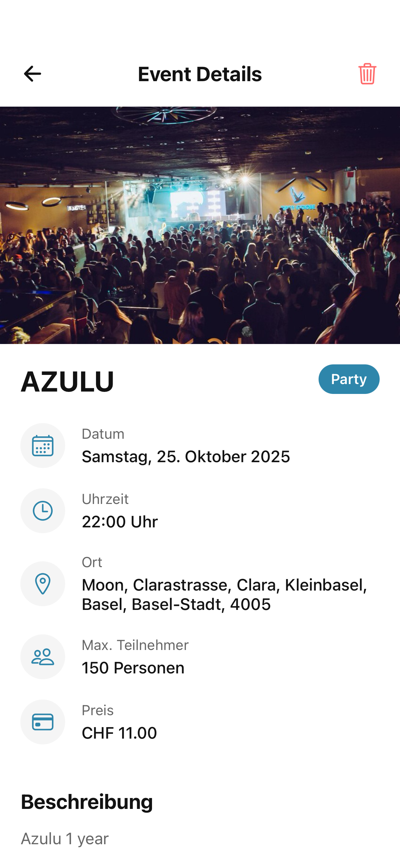Tap the Event Details header title

200,74
